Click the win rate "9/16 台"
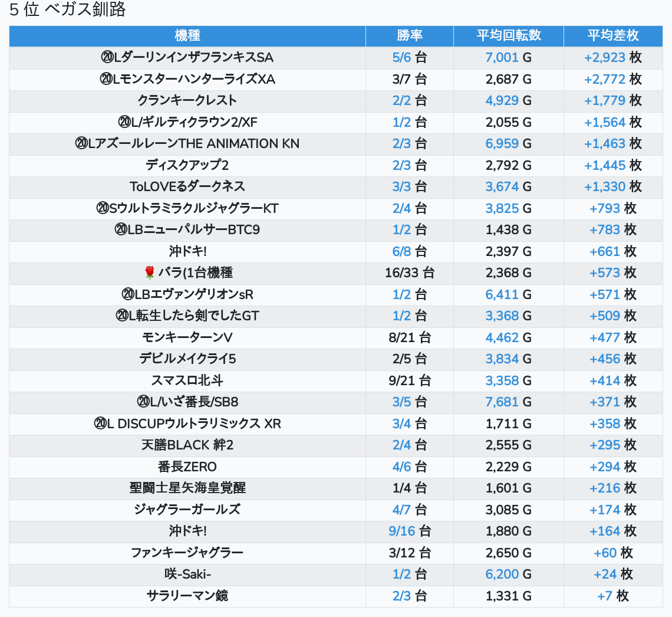 [x=410, y=531]
